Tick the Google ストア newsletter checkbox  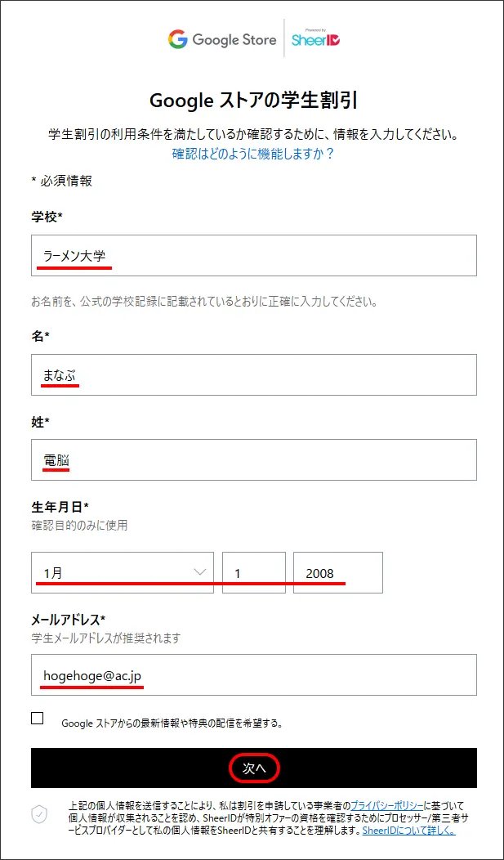(38, 719)
